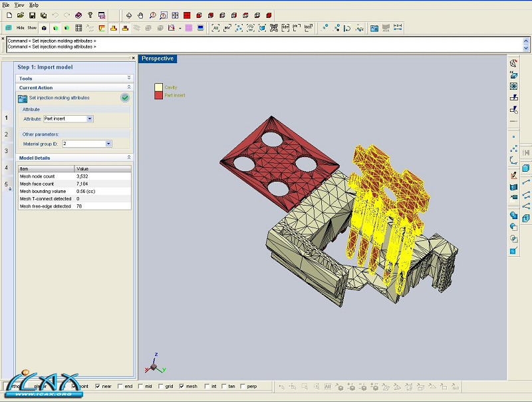This screenshot has width=532, height=402.
Task: Open the Material group ID dropdown
Action: [x=108, y=143]
